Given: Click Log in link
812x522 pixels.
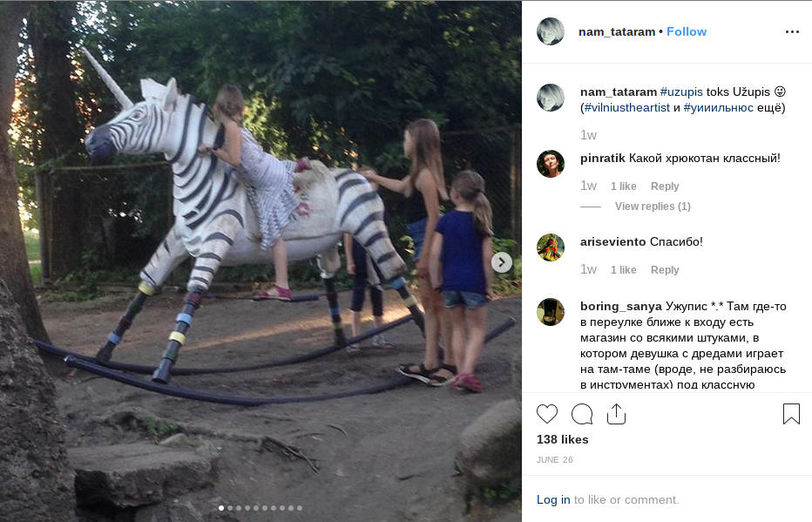Looking at the screenshot, I should (x=553, y=499).
